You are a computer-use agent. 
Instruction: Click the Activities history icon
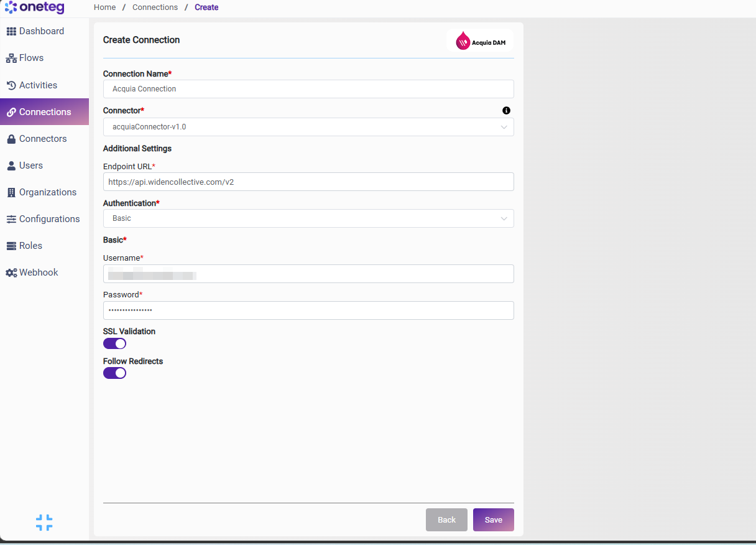(x=11, y=85)
